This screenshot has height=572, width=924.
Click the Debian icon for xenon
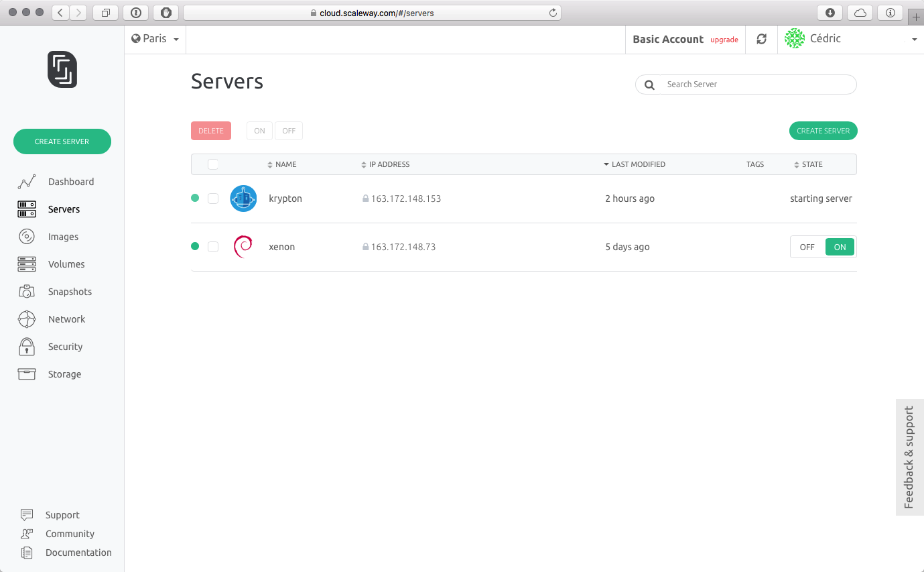tap(243, 247)
